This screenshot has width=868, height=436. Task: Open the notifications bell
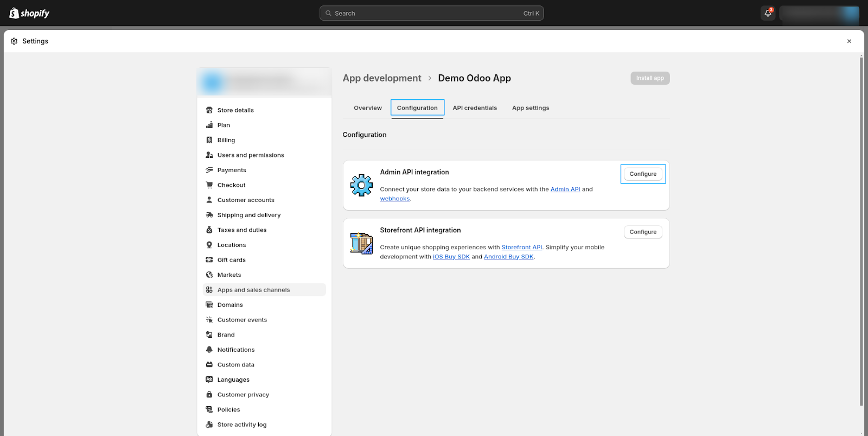point(768,13)
